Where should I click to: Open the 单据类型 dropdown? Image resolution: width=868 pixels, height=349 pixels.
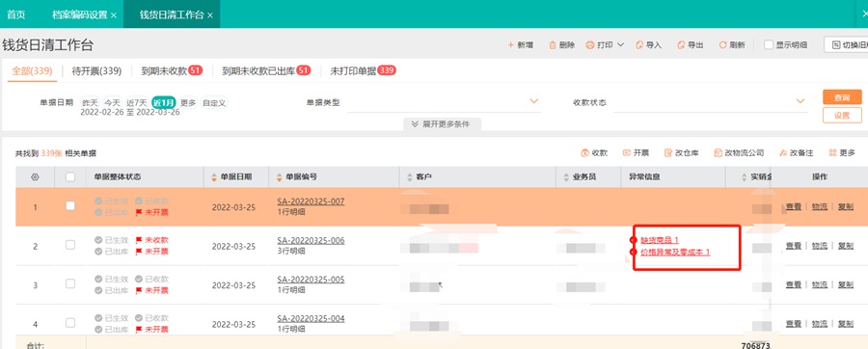tap(444, 102)
